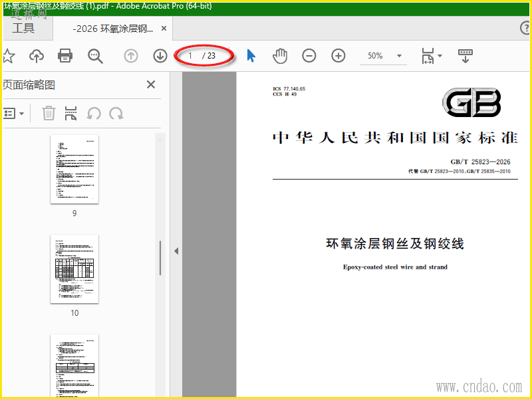
Task: Click the upload to cloud icon
Action: [x=37, y=56]
